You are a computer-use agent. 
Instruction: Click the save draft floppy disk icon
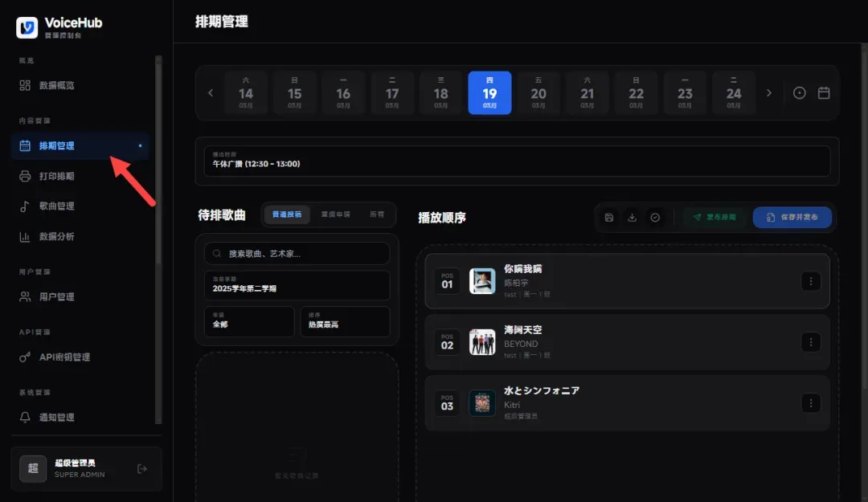pyautogui.click(x=608, y=217)
